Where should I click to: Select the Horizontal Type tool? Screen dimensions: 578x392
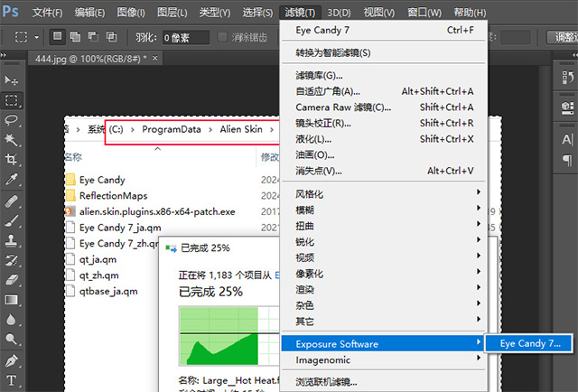[12, 380]
